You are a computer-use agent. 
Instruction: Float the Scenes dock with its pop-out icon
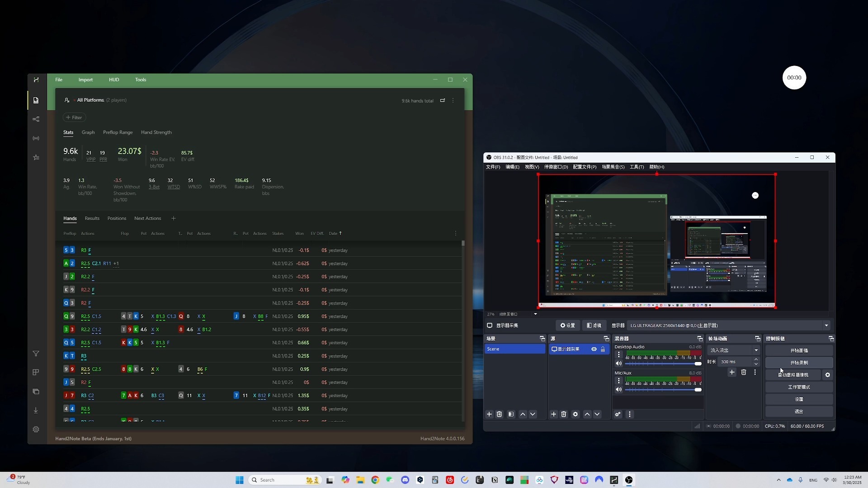542,338
